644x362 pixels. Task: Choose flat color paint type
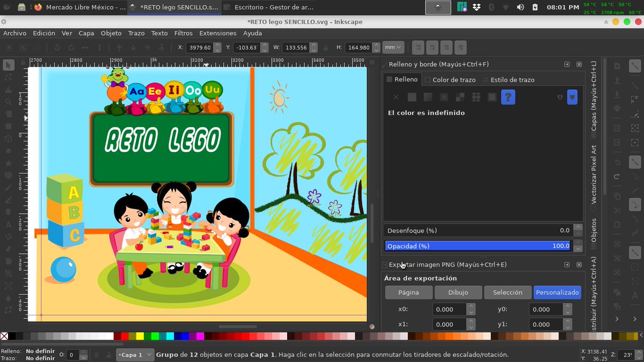coord(412,97)
